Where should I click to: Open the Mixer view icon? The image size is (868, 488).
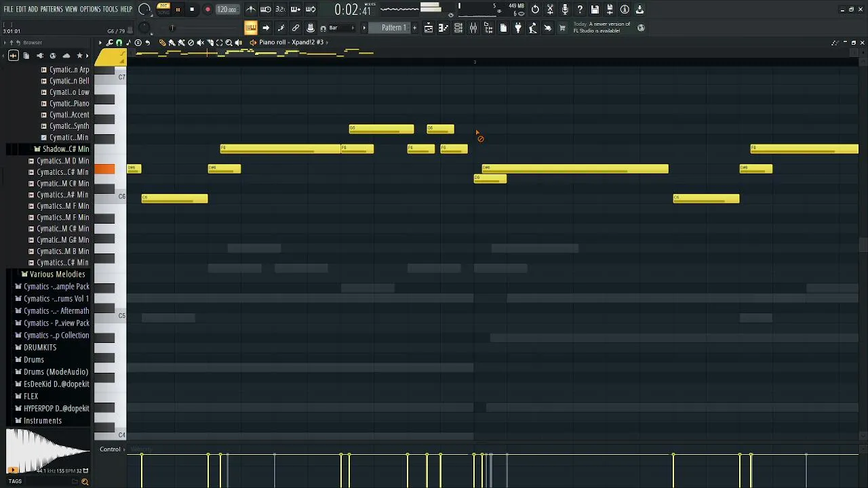473,28
